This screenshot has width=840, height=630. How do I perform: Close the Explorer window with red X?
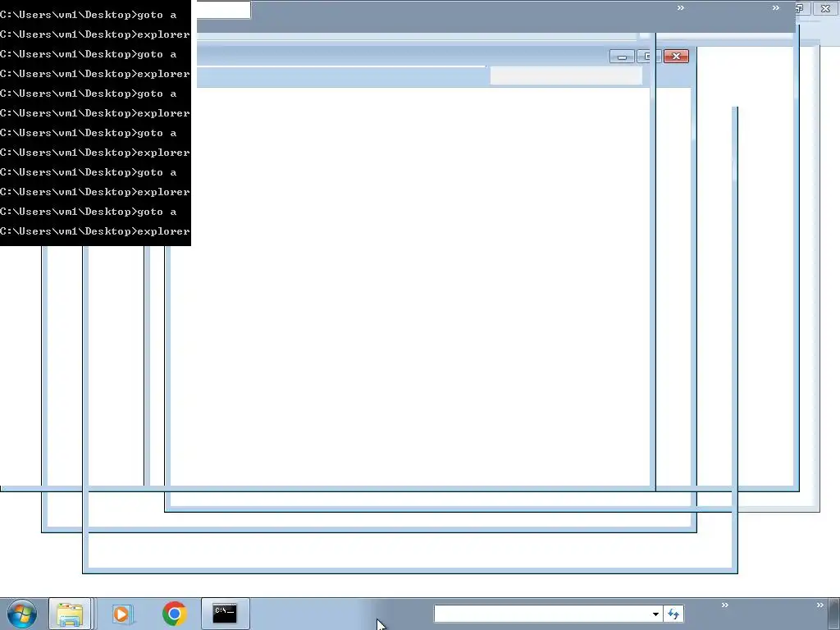click(x=676, y=57)
